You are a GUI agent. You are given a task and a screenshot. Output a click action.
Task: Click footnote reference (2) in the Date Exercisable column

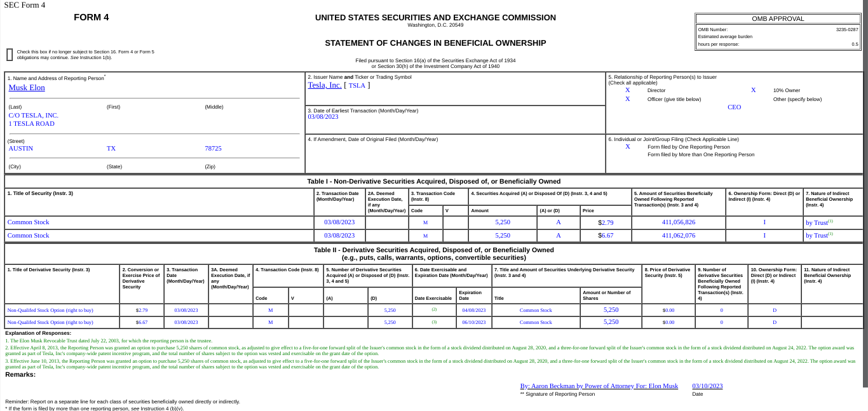pos(434,309)
